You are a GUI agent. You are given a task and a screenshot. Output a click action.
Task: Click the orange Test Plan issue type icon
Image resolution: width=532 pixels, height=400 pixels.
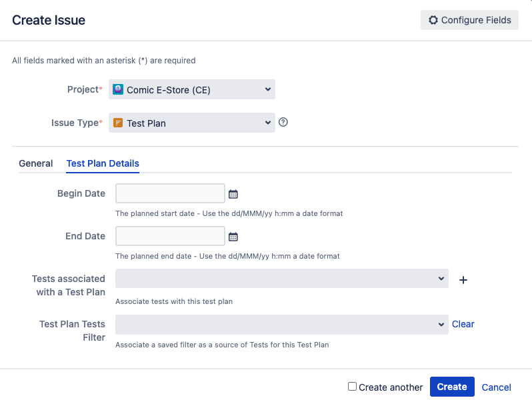[x=118, y=123]
